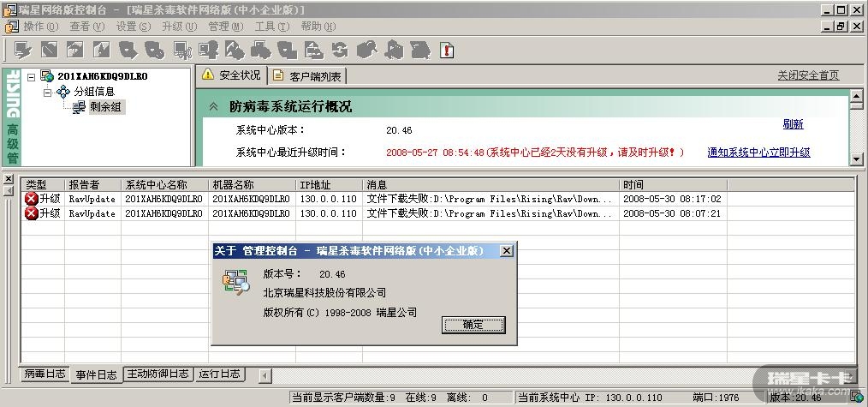Viewport: 868px width, 407px height.
Task: Click the toolbar icon showing a square with a return arrow
Action: click(75, 50)
